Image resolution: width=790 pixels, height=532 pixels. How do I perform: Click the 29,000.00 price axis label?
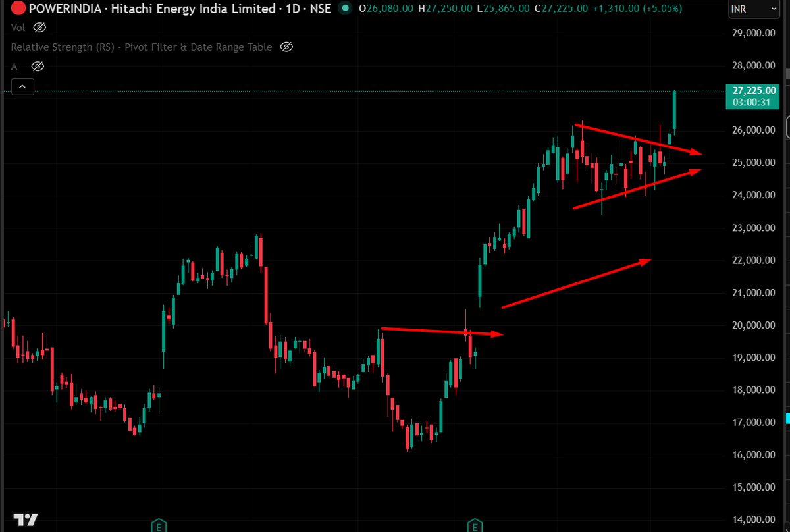[754, 33]
